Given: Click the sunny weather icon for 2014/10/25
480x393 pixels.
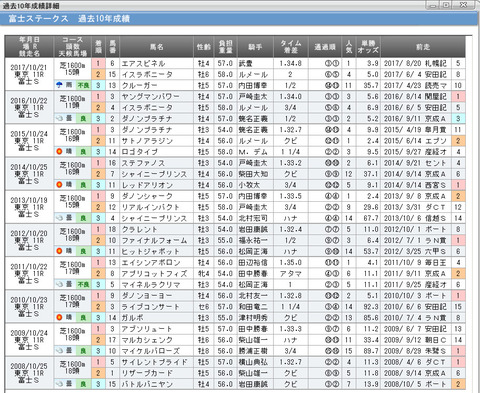Looking at the screenshot, I should 59,185.
